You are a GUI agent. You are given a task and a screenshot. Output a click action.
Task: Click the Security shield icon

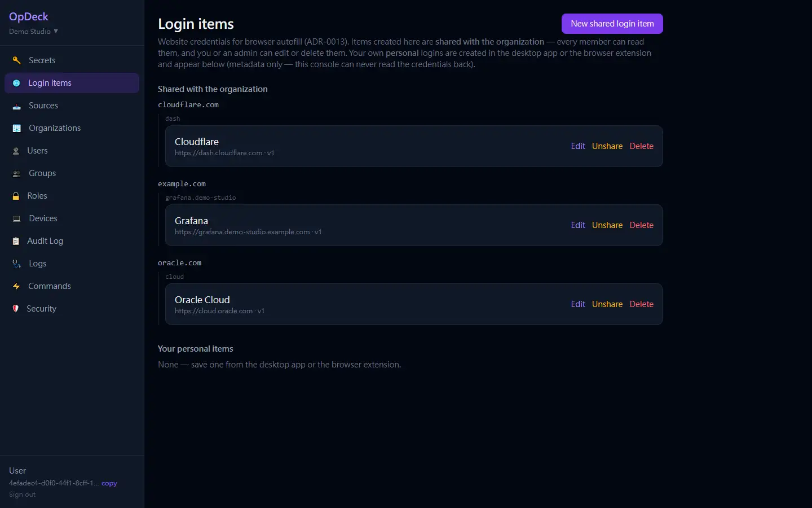pyautogui.click(x=16, y=309)
